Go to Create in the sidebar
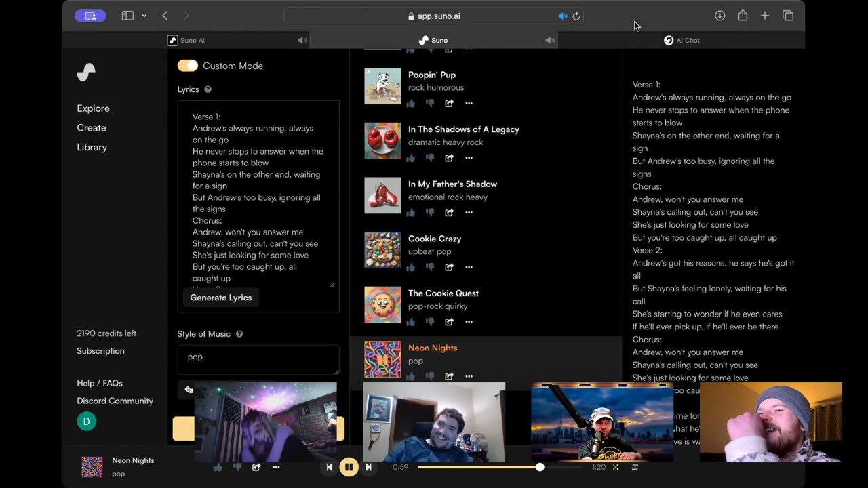Viewport: 868px width, 488px height. tap(92, 128)
